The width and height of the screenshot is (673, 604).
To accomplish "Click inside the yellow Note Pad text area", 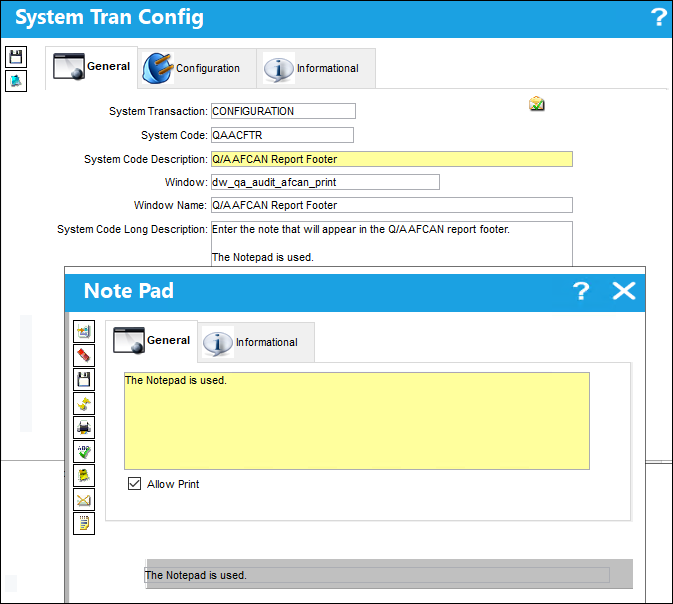I will 357,421.
